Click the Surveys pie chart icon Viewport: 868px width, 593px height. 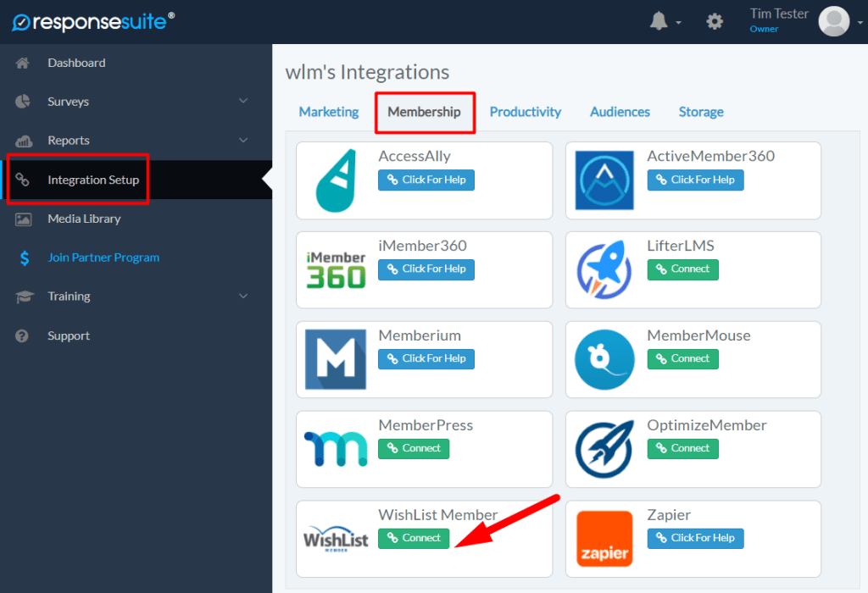23,101
